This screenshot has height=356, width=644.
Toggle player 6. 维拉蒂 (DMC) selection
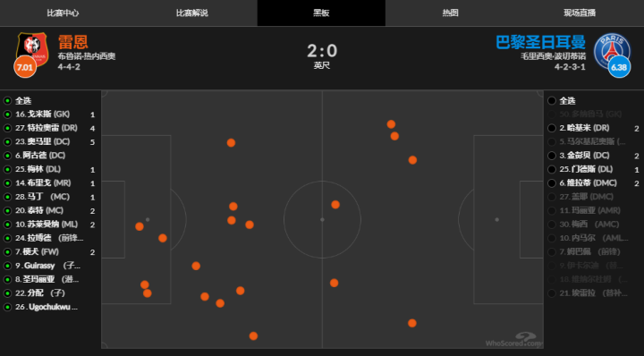[552, 183]
